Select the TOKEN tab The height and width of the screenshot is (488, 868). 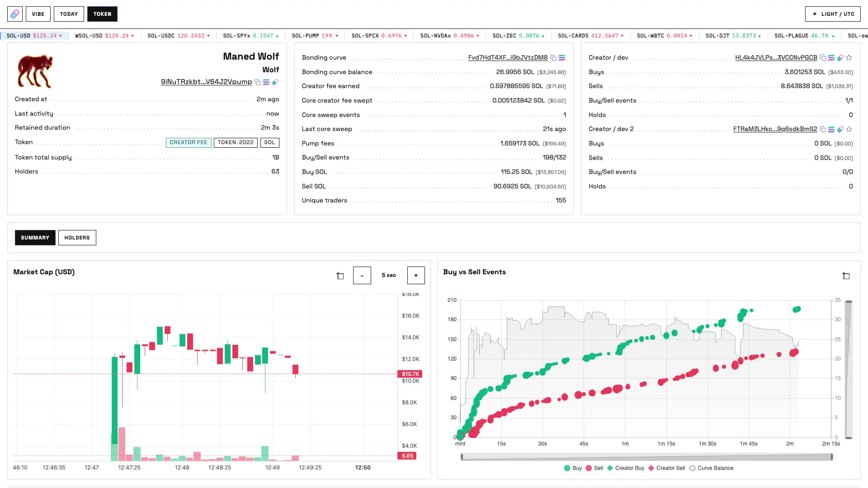coord(102,14)
